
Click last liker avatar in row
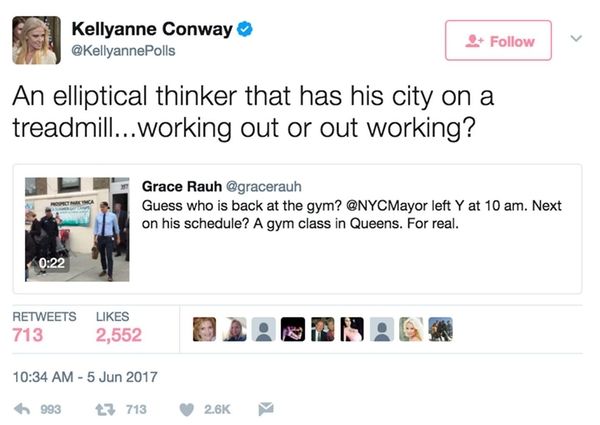(x=440, y=329)
